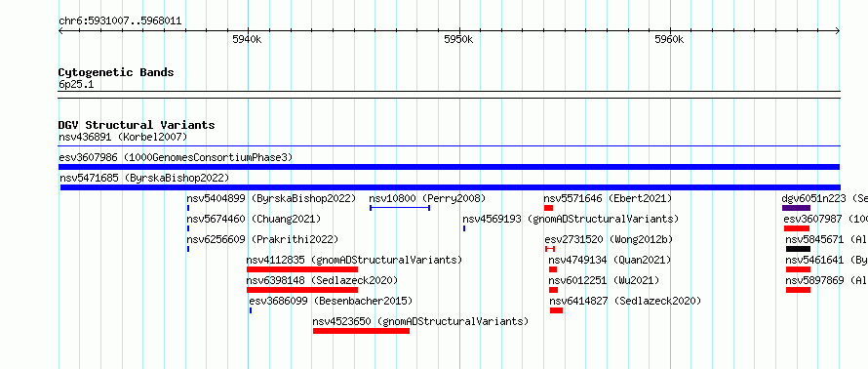Select the red glyph under nsv6012251
Screen dimensions: 868x369
[x=554, y=290]
